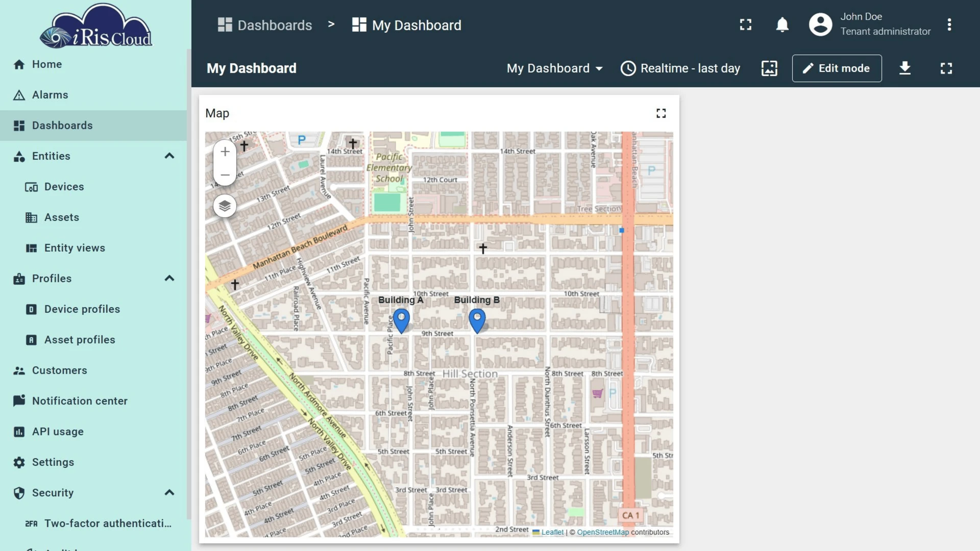
Task: Collapse the Profiles section chevron
Action: point(169,279)
